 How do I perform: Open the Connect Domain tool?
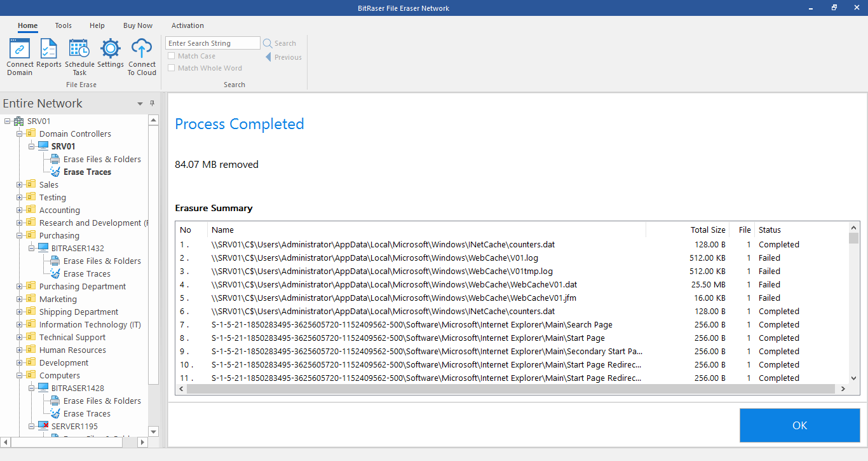coord(20,57)
